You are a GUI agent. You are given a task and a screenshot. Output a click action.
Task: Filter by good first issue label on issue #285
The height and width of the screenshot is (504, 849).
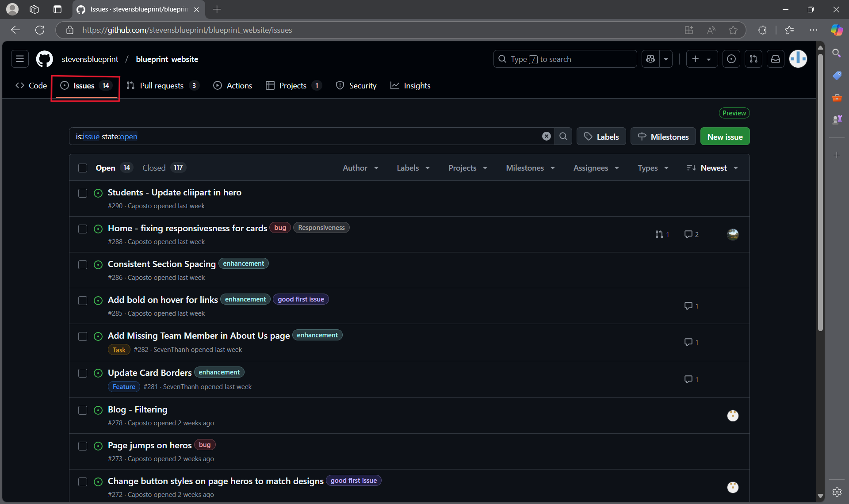[x=301, y=299]
